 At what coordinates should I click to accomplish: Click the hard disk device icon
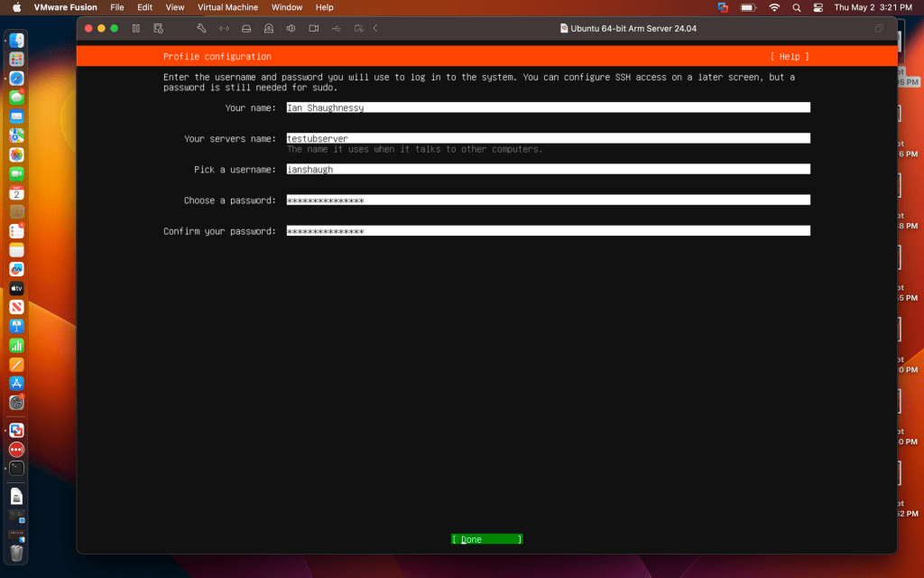[246, 29]
